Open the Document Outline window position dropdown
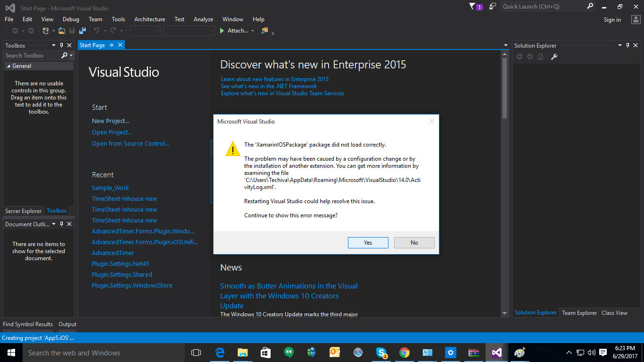Image resolution: width=644 pixels, height=362 pixels. (54, 224)
